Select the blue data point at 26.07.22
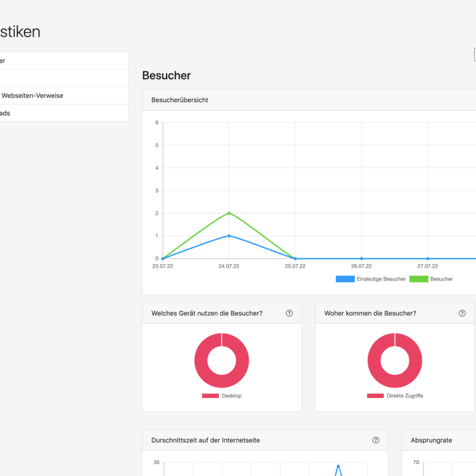Screen dimensions: 476x476 point(361,259)
